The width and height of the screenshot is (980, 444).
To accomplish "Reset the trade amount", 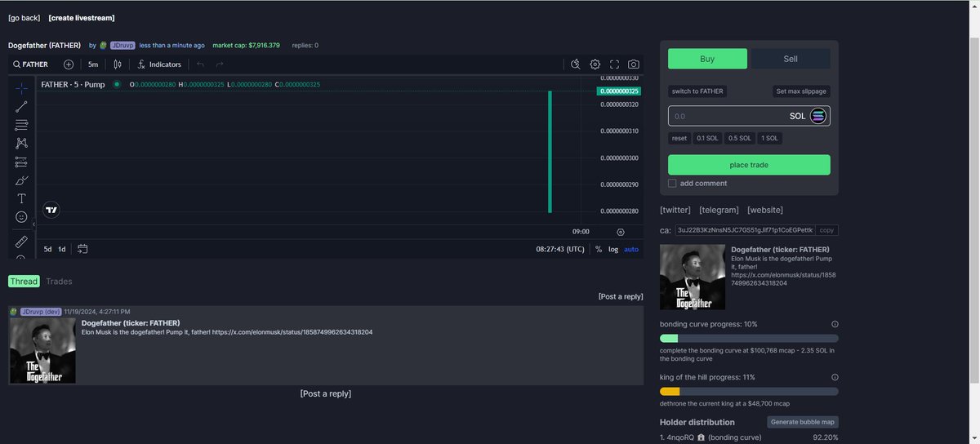I will click(x=679, y=139).
